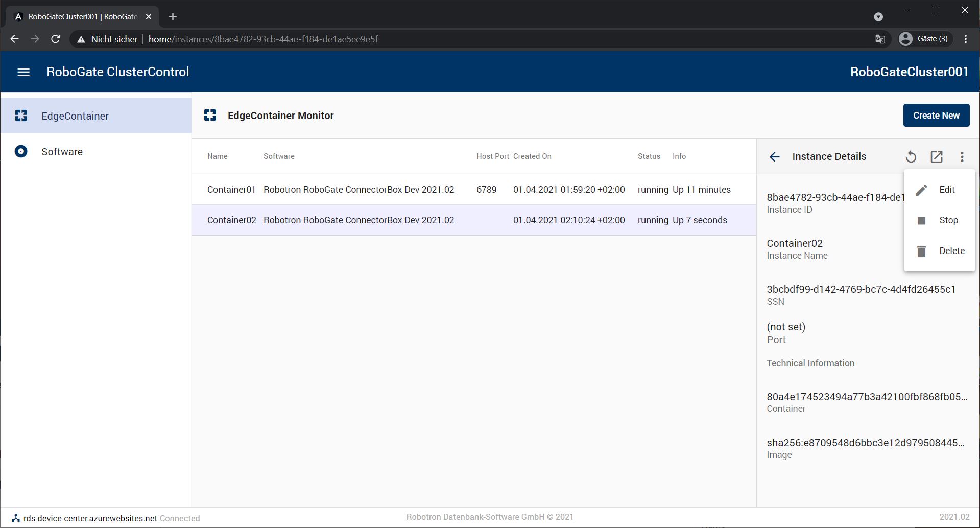The image size is (980, 528).
Task: Open the browser three-dot menu
Action: (965, 39)
